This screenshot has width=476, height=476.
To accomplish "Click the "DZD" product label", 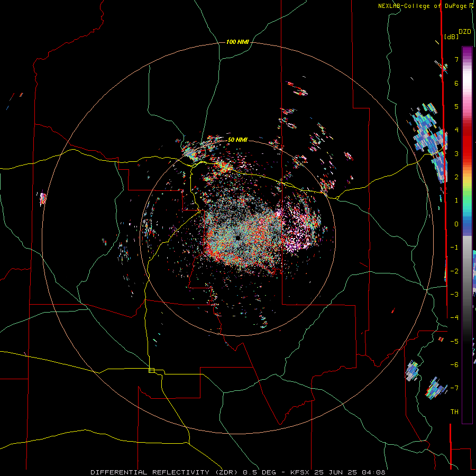I will coord(465,32).
